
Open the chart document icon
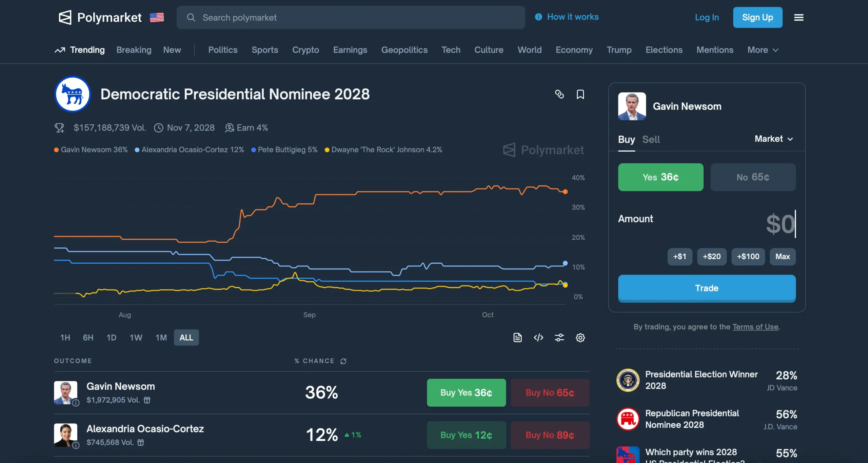pos(517,338)
